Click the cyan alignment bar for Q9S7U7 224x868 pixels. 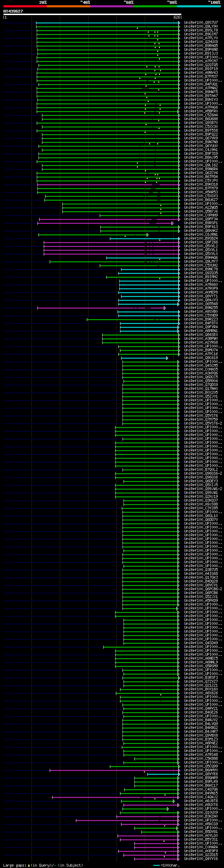click(108, 23)
